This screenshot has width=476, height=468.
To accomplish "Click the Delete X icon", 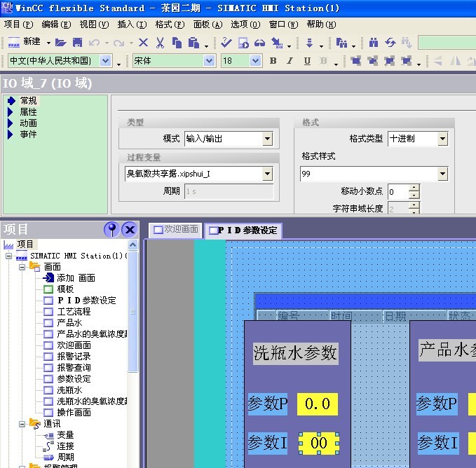I will (143, 43).
